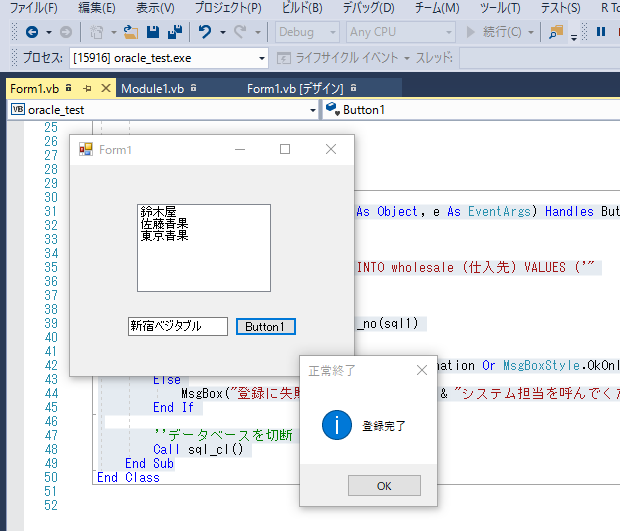Switch to the Form1.vb [デザイン] tab
Viewport: 620px width, 531px height.
click(295, 88)
